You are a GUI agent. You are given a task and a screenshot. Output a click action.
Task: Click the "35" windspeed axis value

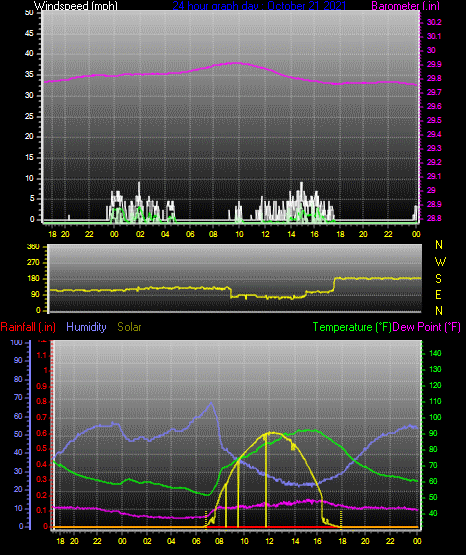click(x=29, y=75)
